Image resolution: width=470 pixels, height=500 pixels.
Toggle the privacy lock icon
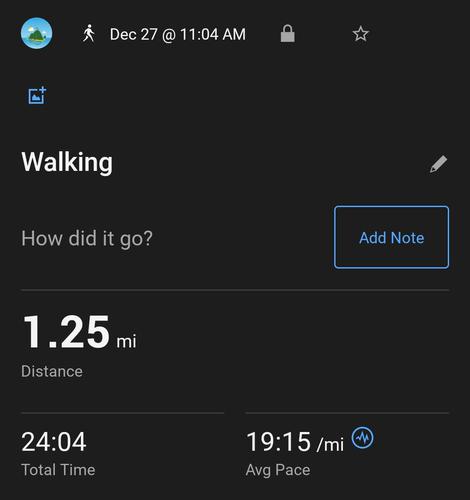tap(287, 33)
